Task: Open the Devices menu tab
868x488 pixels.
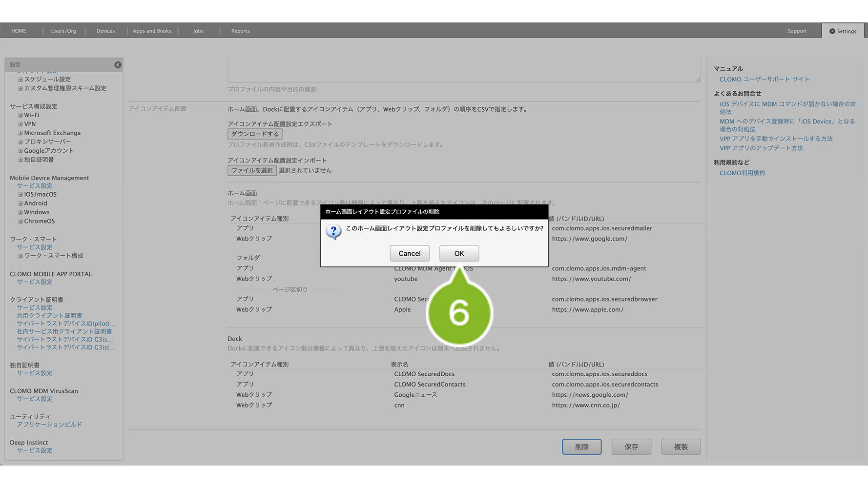Action: pos(105,31)
